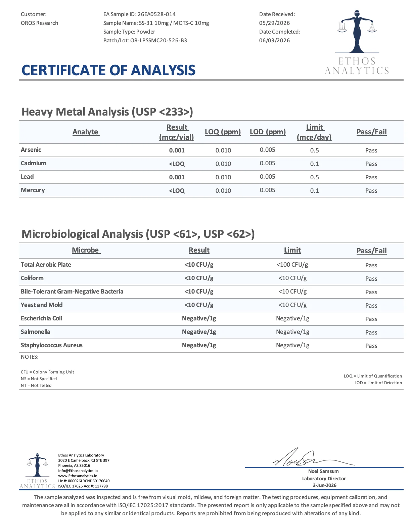This screenshot has height=532, width=411.
Task: Click the LOD = Limit of Detection note
Action: [x=378, y=383]
